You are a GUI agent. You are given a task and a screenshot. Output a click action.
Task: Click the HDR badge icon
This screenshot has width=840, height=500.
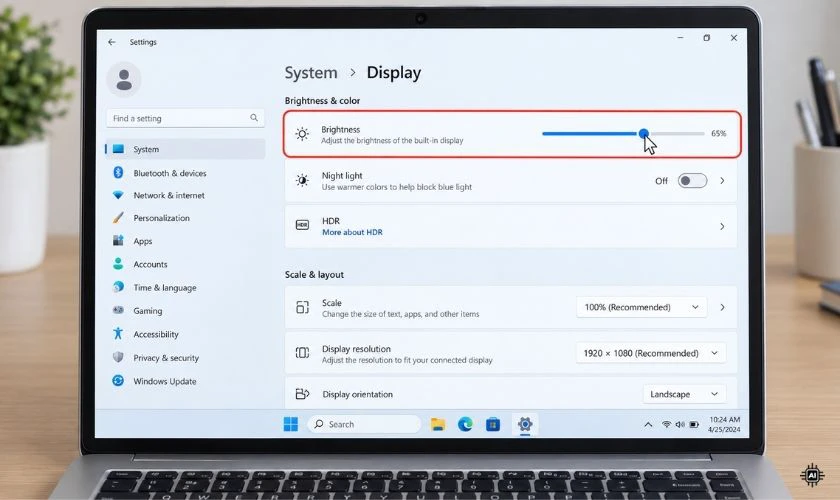pyautogui.click(x=302, y=225)
